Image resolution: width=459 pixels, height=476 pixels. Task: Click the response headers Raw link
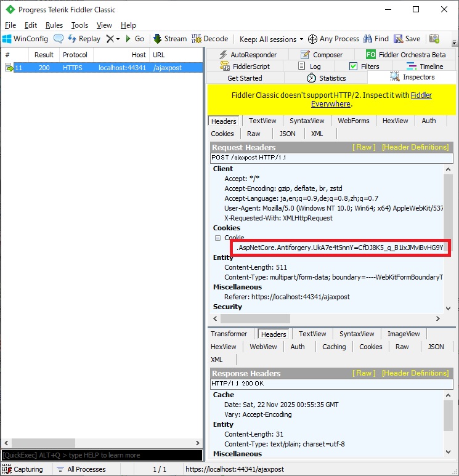tap(364, 373)
